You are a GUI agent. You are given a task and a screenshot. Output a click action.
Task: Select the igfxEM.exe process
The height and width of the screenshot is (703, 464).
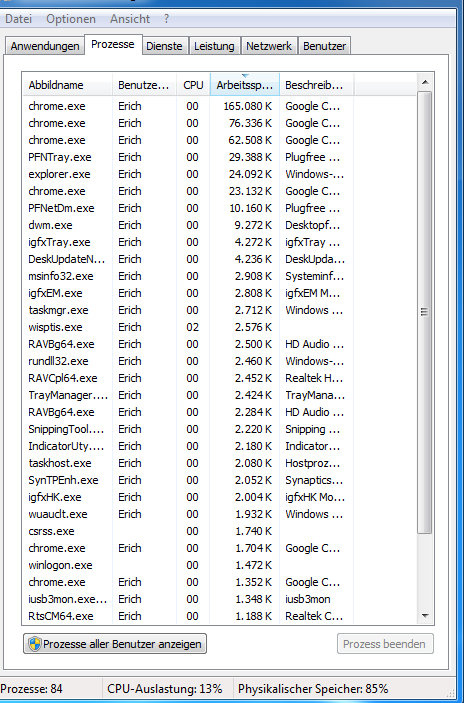219,294
